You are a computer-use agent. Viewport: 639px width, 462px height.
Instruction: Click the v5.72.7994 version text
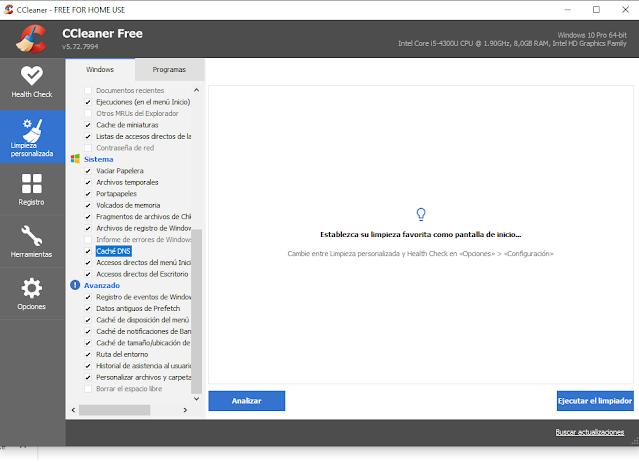tap(80, 46)
